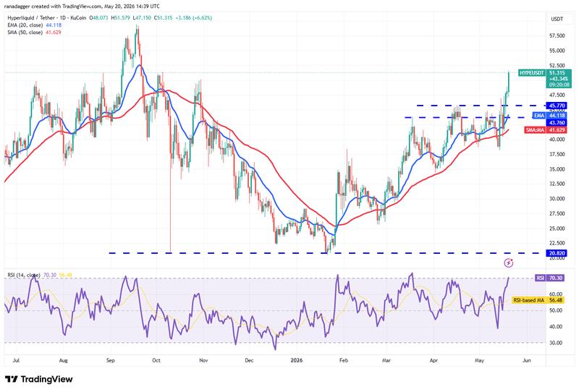Click the USDT currency label
The width and height of the screenshot is (579, 392).
[557, 19]
